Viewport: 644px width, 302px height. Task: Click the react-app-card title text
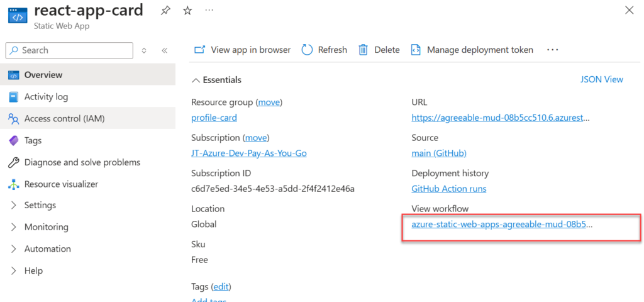click(x=89, y=10)
